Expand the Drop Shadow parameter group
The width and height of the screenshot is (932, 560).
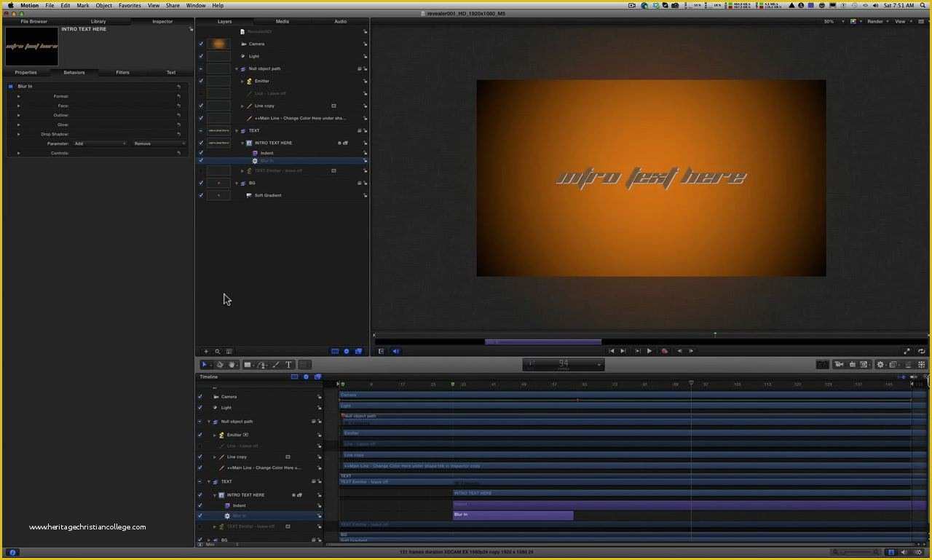[x=19, y=134]
